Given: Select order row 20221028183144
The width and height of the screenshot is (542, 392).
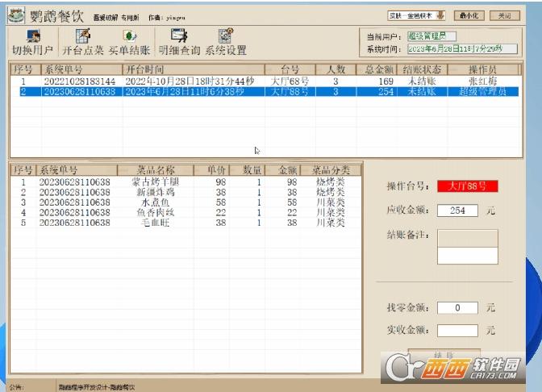Looking at the screenshot, I should pyautogui.click(x=79, y=81).
